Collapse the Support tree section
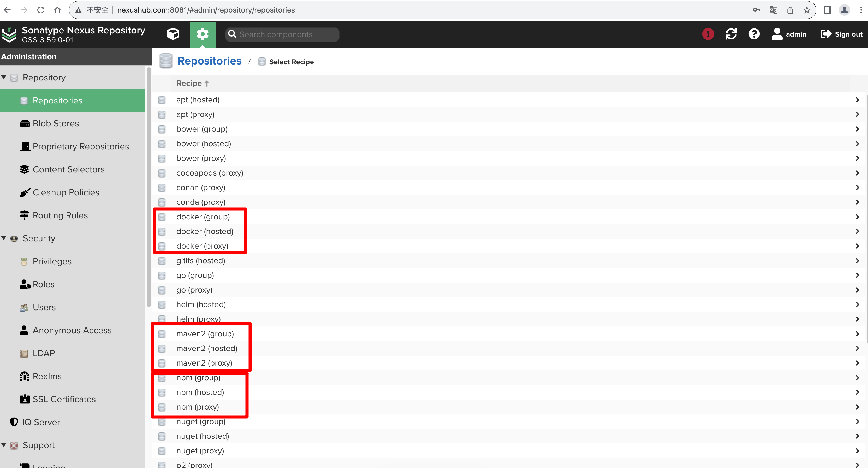The image size is (868, 468). tap(4, 445)
